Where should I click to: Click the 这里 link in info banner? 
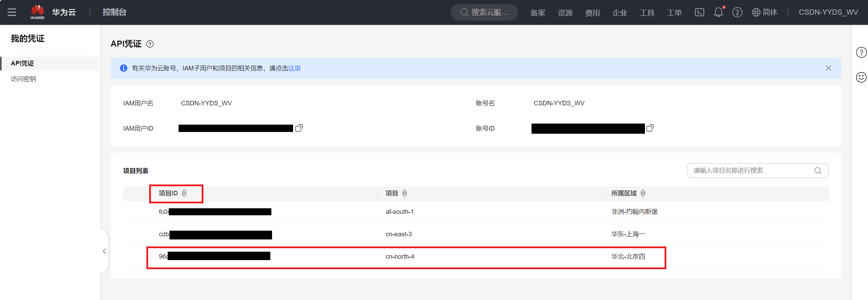coord(294,68)
